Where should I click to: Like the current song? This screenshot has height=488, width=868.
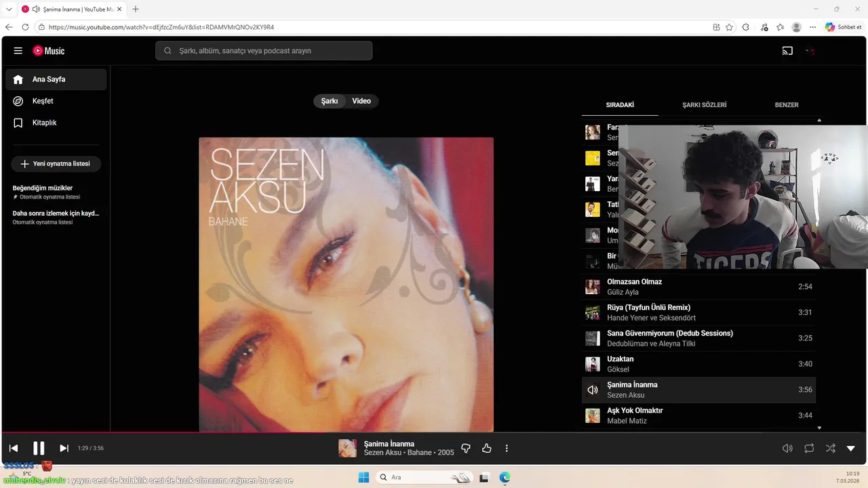[x=486, y=448]
